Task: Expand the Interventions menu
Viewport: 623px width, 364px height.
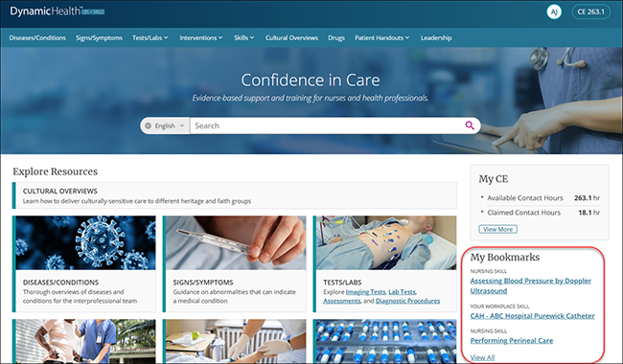Action: tap(201, 37)
